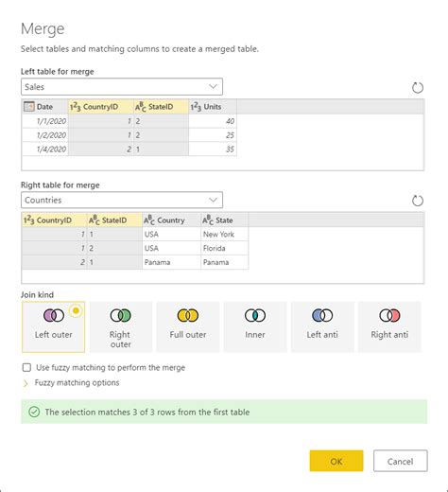Cancel the merge dialog
This screenshot has height=492, width=448.
[400, 461]
